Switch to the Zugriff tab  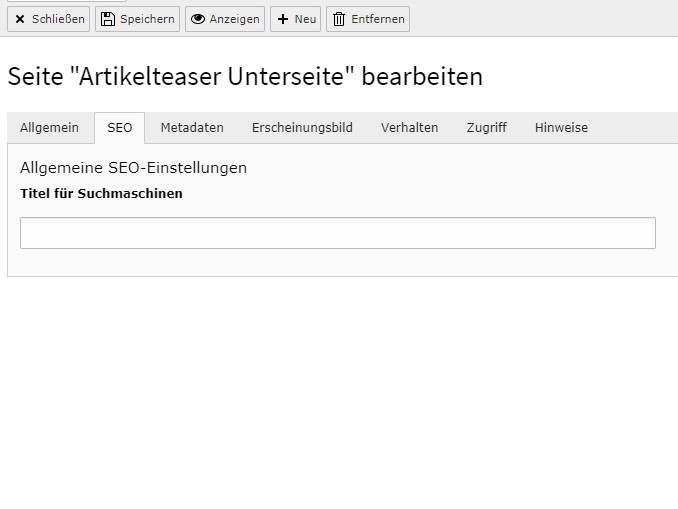pyautogui.click(x=486, y=128)
